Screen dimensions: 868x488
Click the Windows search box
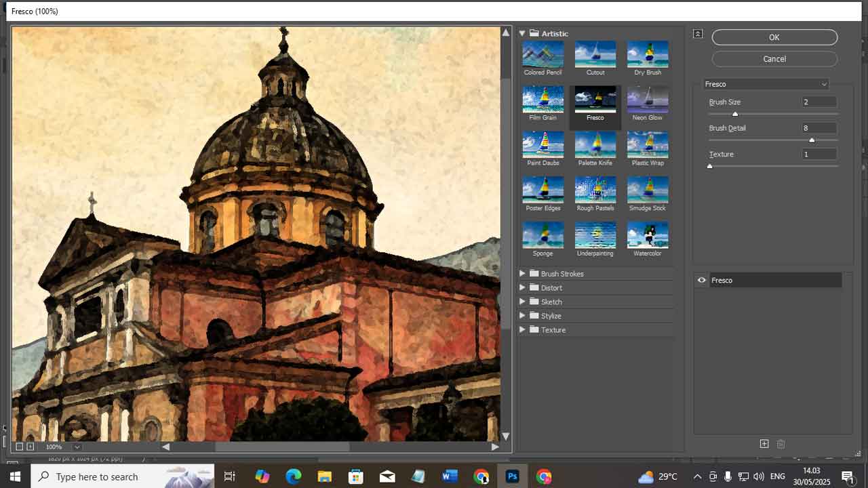point(122,476)
